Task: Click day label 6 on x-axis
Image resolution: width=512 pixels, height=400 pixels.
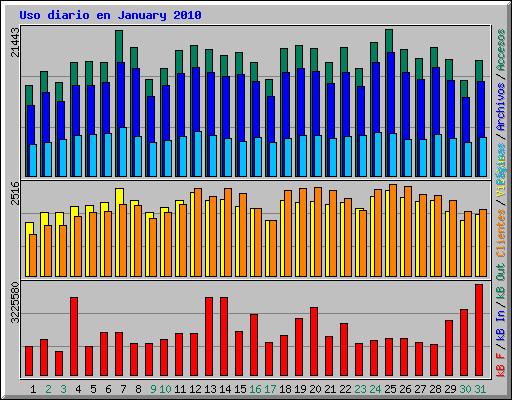Action: coord(108,389)
